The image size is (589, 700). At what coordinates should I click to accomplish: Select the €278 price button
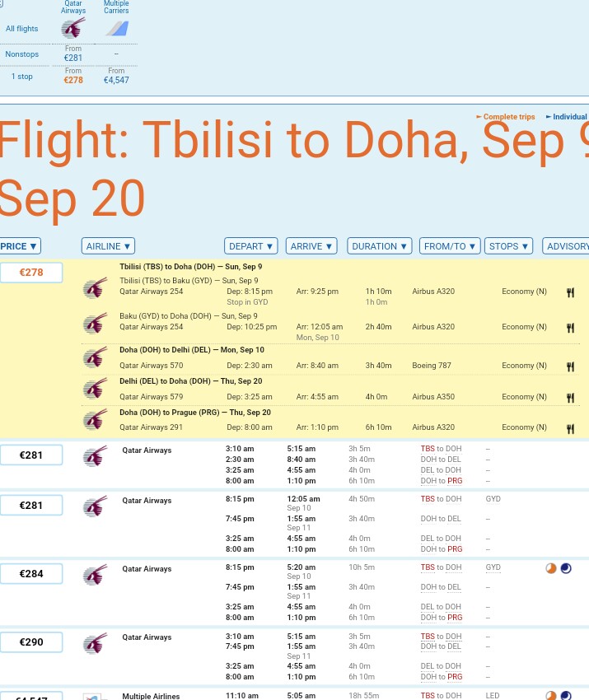pyautogui.click(x=31, y=273)
